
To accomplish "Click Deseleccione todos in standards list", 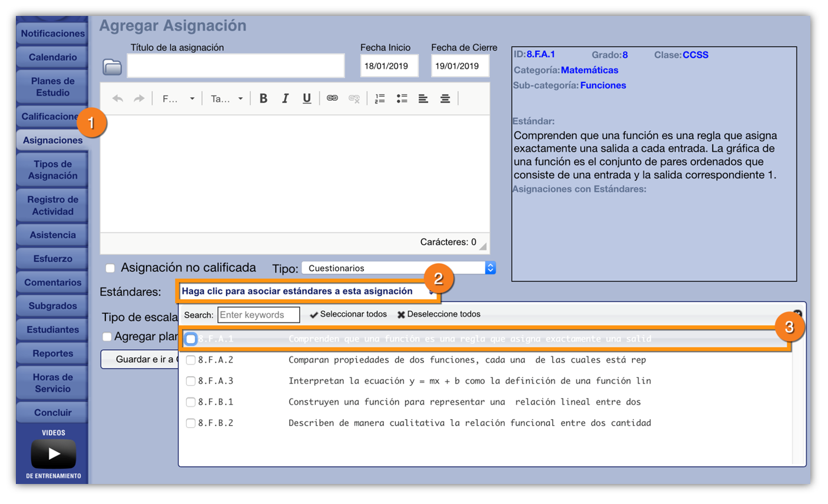I will coord(439,314).
